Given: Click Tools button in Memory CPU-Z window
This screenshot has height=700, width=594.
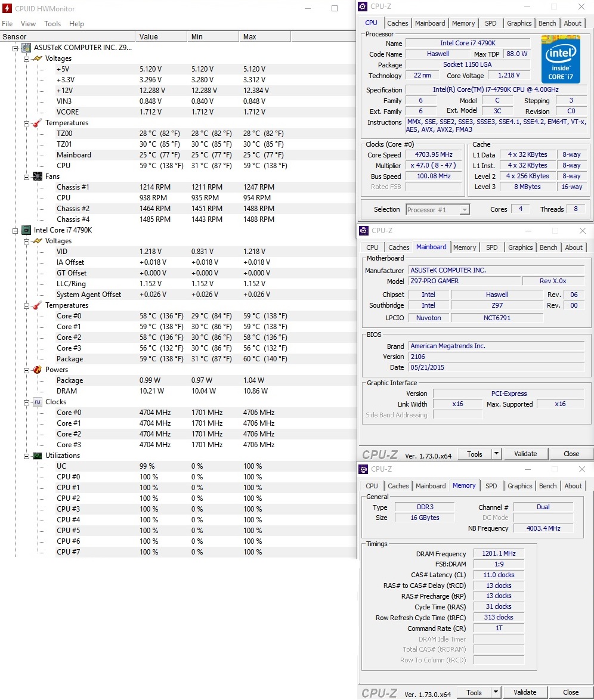Looking at the screenshot, I should click(474, 693).
